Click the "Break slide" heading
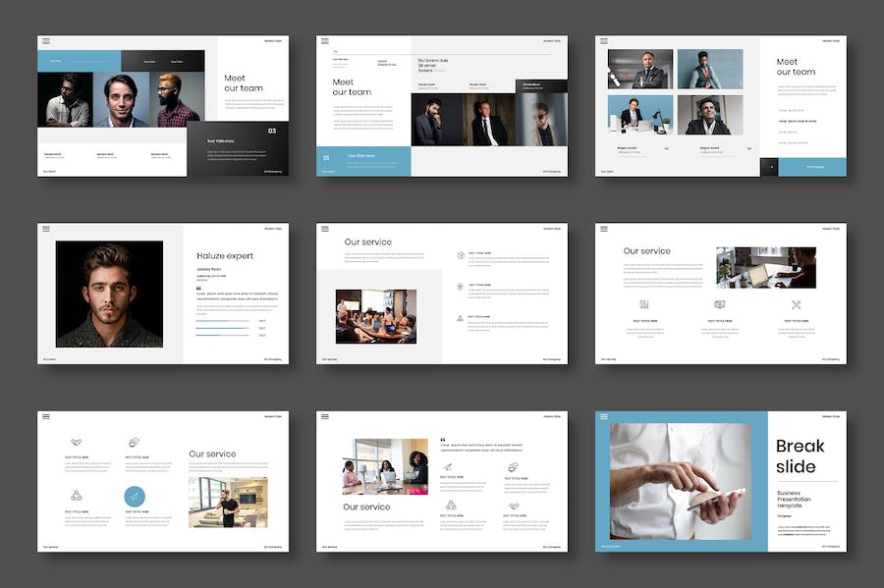 [800, 456]
